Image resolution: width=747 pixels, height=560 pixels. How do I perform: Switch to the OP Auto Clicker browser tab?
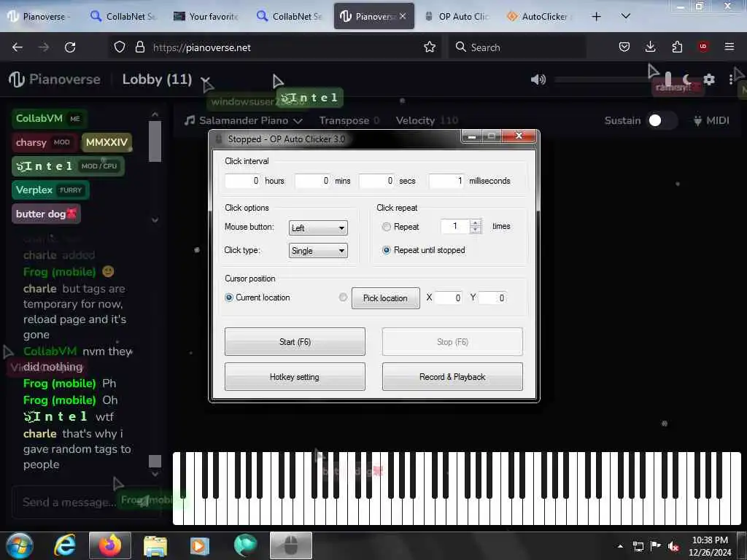point(457,17)
